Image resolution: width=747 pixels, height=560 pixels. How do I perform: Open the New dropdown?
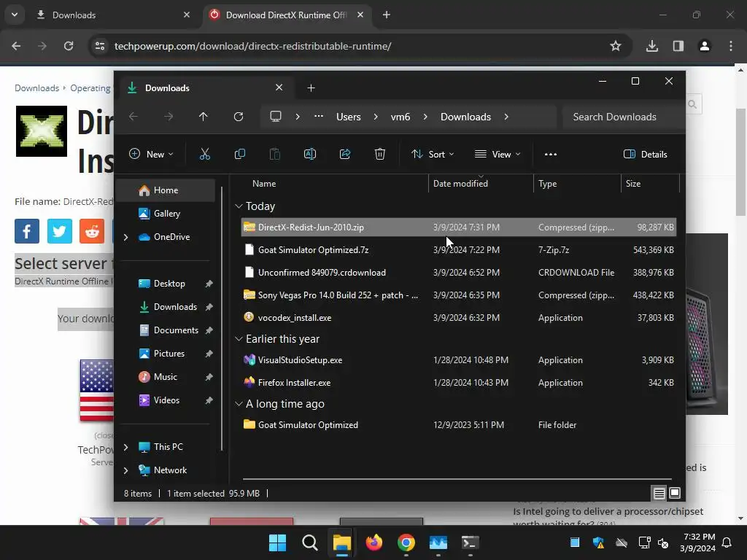pos(152,154)
